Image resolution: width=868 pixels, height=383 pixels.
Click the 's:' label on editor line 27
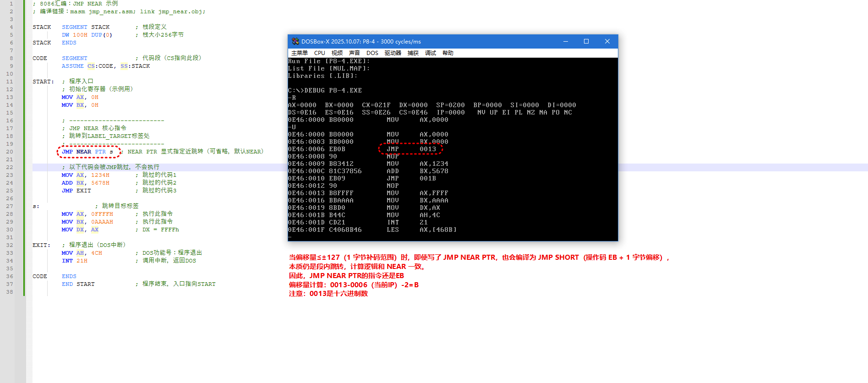click(36, 206)
